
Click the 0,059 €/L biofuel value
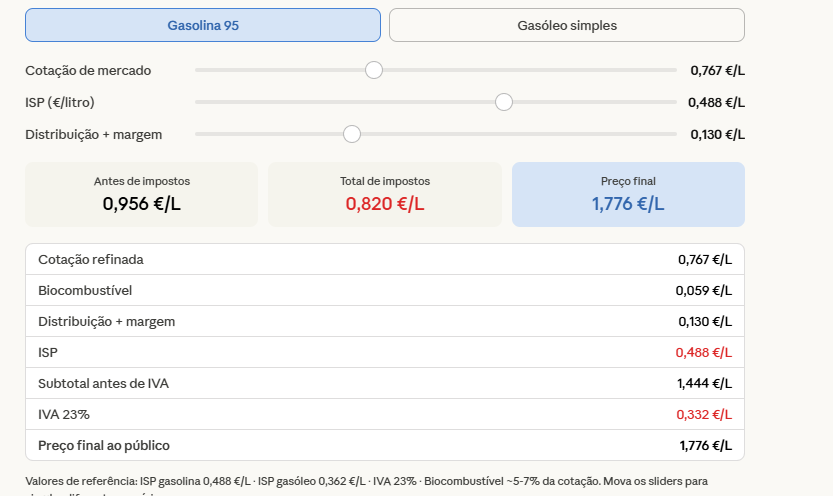point(703,290)
